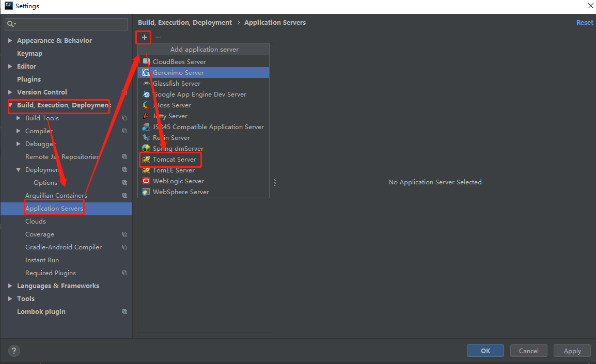Click project-level icon beside Deployment
The height and width of the screenshot is (364, 596).
click(124, 169)
